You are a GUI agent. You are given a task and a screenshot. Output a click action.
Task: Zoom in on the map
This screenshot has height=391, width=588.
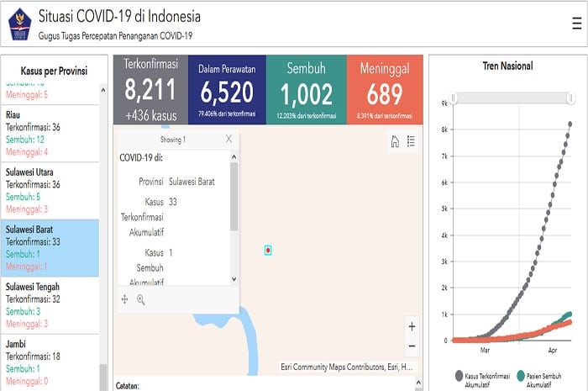pyautogui.click(x=411, y=326)
